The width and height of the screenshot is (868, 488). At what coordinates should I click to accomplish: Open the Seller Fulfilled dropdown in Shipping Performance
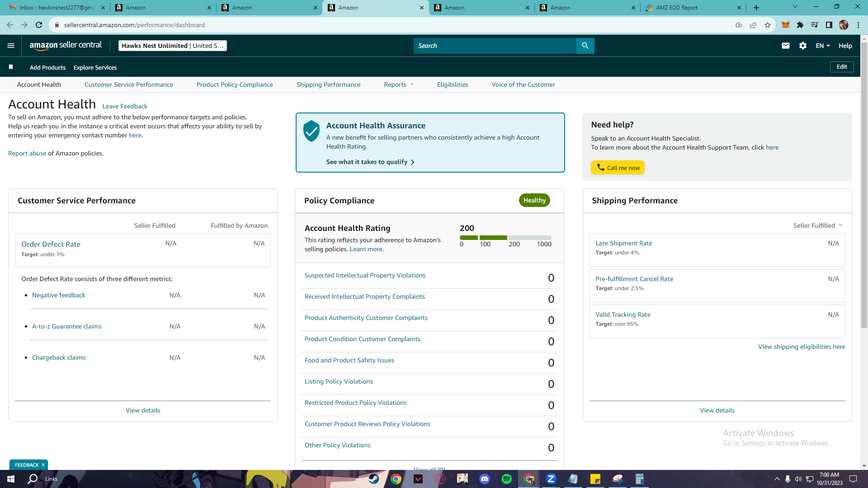818,225
